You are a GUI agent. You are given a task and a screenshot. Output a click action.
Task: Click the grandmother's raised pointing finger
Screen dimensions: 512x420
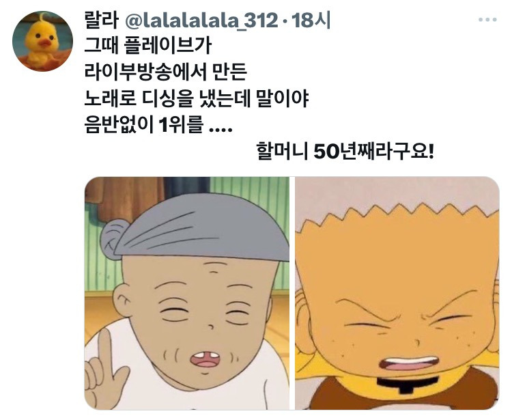pyautogui.click(x=105, y=346)
